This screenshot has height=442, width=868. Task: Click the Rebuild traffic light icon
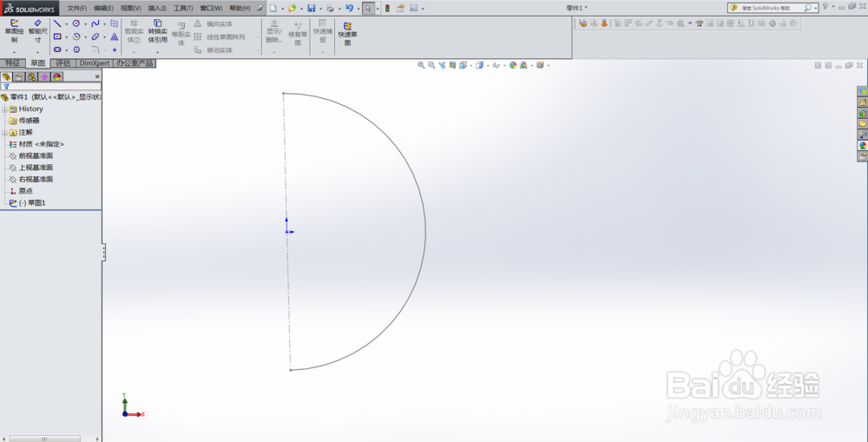click(387, 8)
